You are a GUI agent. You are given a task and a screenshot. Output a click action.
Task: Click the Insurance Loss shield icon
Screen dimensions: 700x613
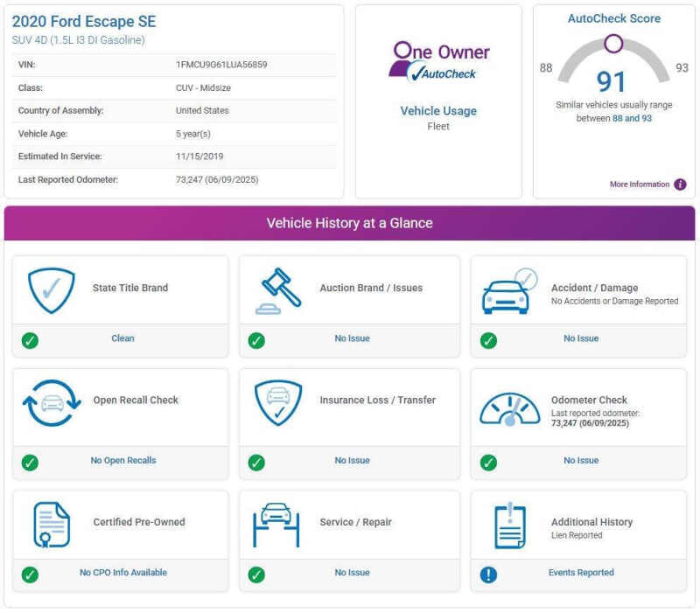(279, 402)
